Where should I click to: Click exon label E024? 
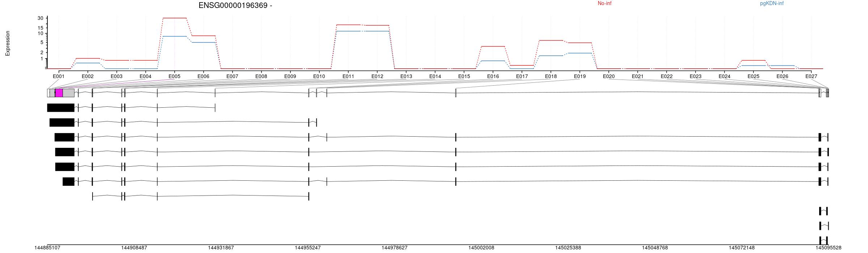point(724,76)
